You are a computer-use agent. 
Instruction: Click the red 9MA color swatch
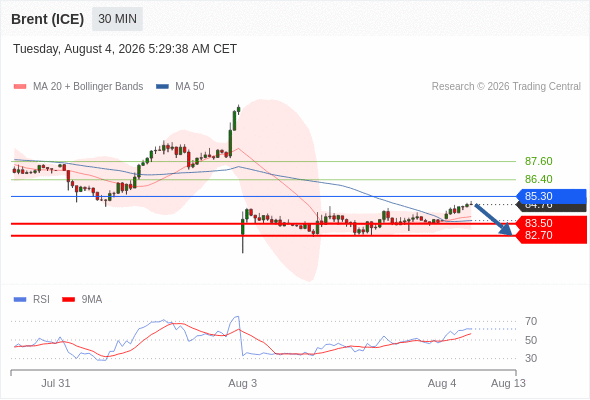pos(68,300)
